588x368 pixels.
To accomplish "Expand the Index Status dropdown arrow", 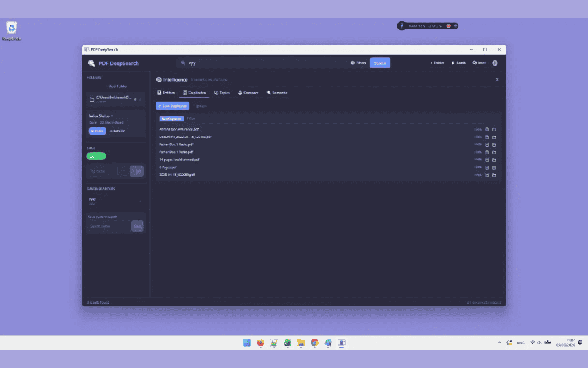I will (112, 116).
